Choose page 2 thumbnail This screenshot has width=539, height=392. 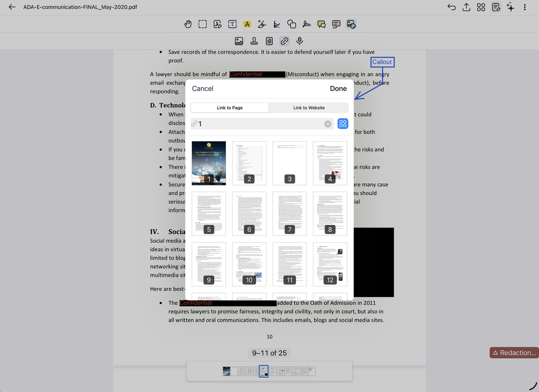(249, 163)
